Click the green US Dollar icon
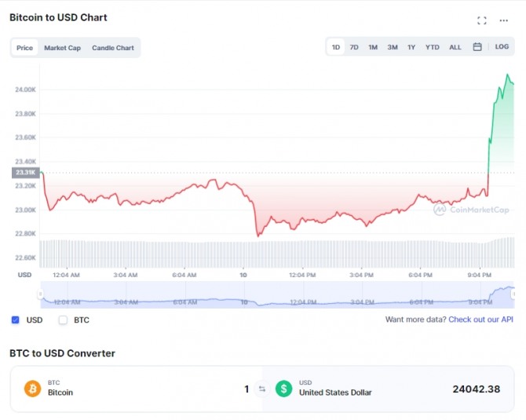Screen dimensions: 526x420 (x=283, y=389)
